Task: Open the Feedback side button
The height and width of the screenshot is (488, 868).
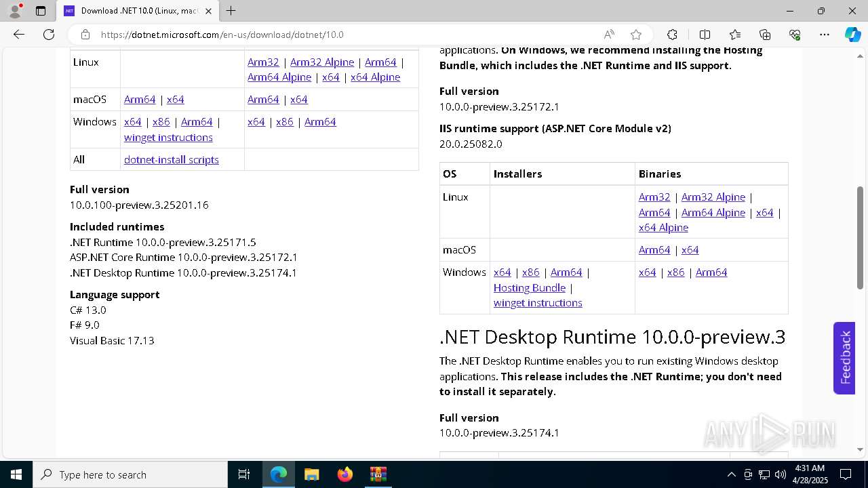Action: (x=844, y=358)
